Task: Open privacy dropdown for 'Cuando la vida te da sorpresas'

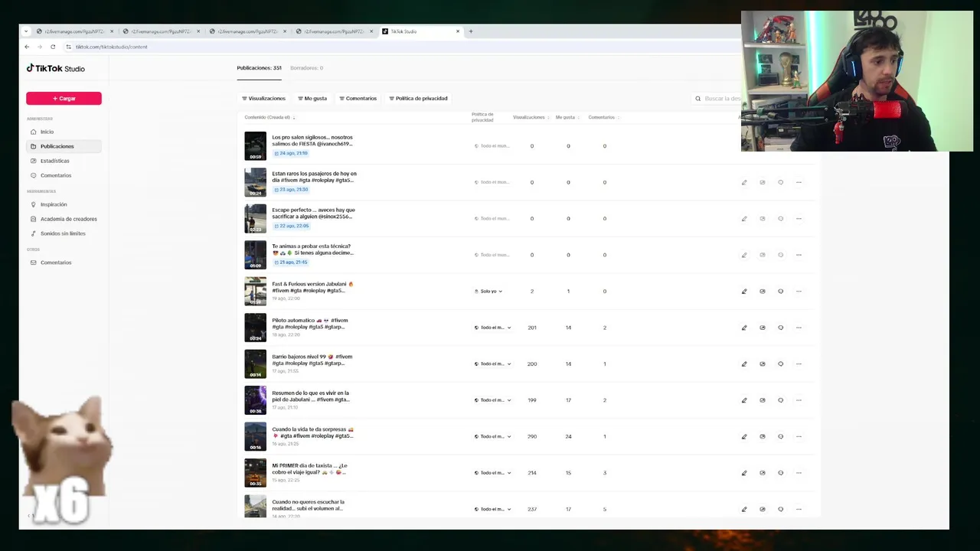Action: click(x=492, y=437)
